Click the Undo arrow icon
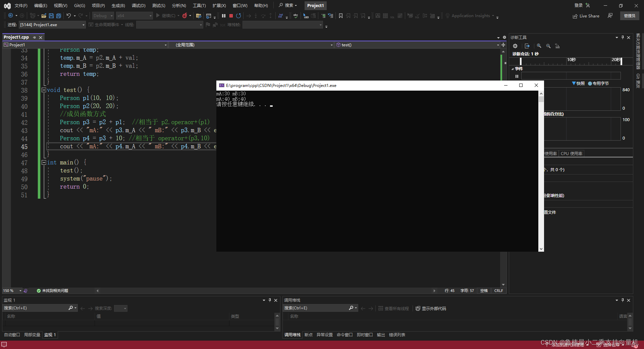The image size is (644, 349). (69, 16)
